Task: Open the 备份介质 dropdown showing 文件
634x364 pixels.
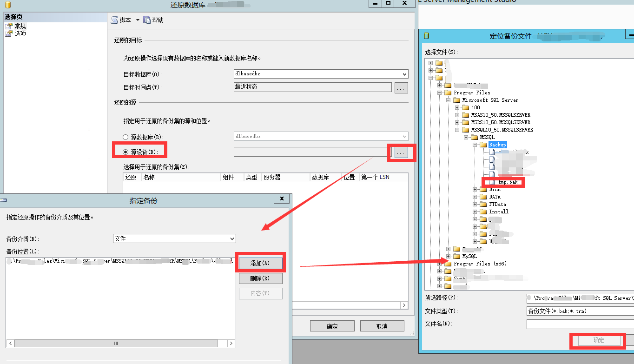Action: (x=231, y=238)
